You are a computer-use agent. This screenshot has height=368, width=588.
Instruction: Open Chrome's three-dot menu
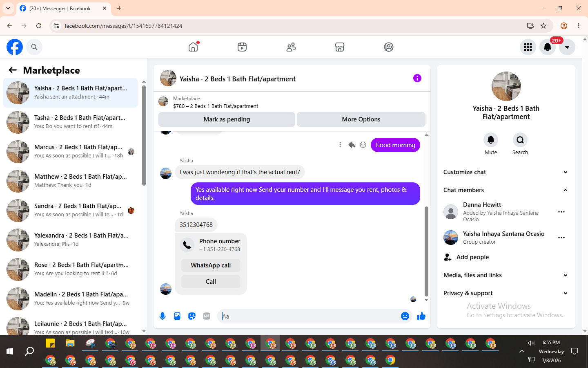[579, 26]
